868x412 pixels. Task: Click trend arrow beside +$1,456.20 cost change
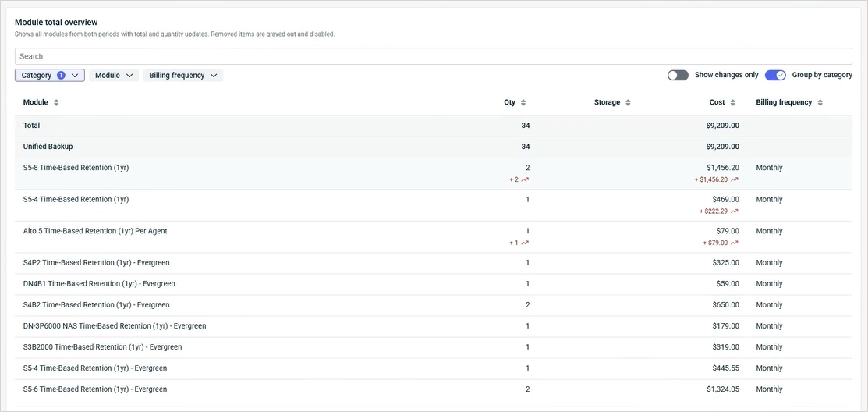[x=735, y=179]
